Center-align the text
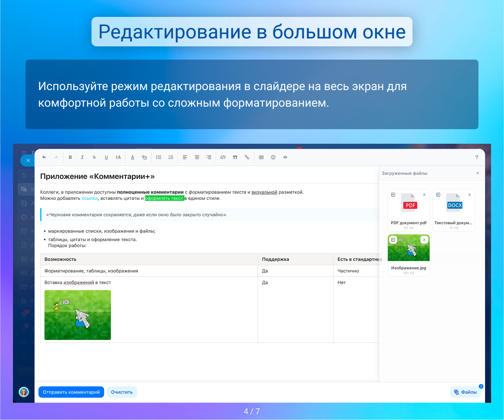Image resolution: width=504 pixels, height=420 pixels. (x=197, y=157)
